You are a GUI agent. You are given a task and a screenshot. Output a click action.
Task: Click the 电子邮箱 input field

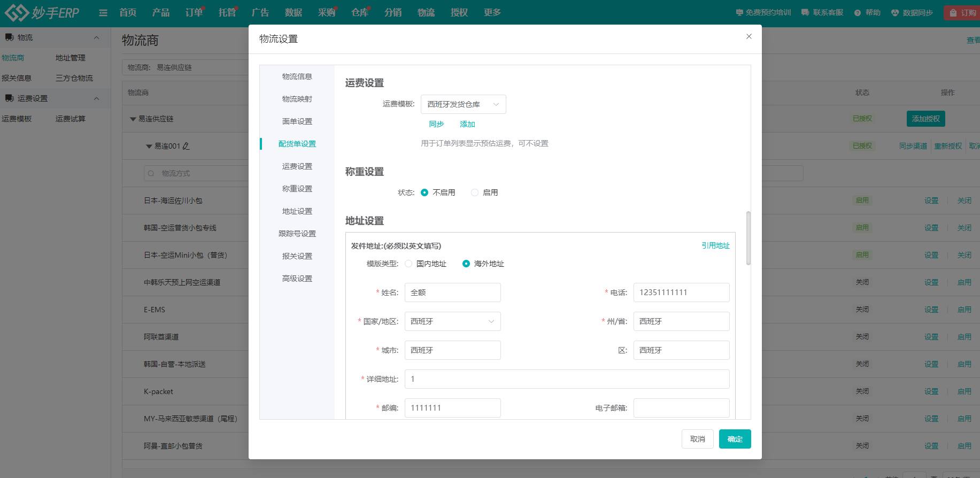click(682, 408)
